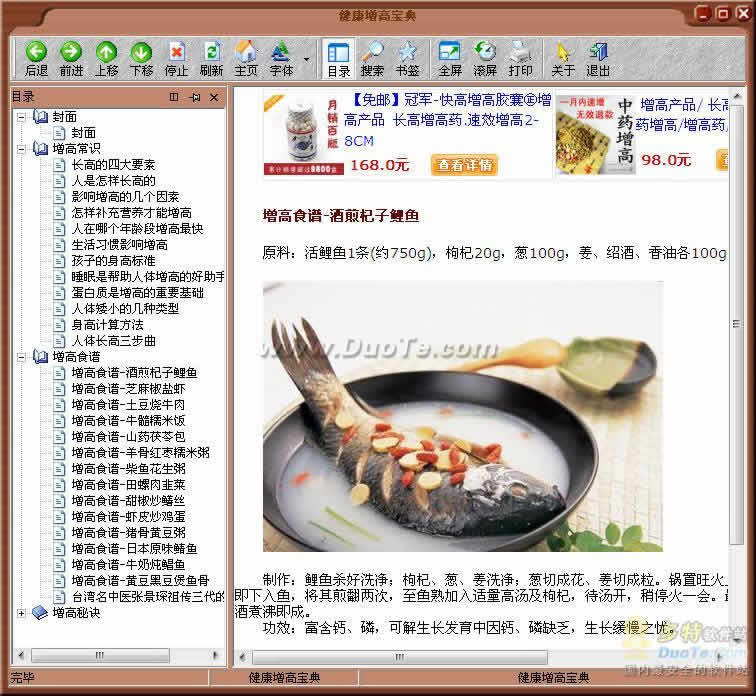Open the 搜索 (Search) tool
The image size is (756, 696).
(372, 58)
